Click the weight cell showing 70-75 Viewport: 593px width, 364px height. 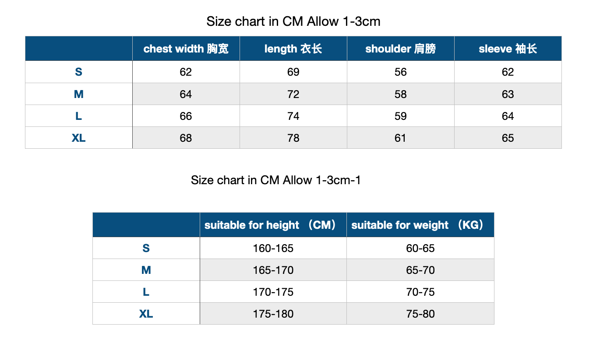point(420,292)
